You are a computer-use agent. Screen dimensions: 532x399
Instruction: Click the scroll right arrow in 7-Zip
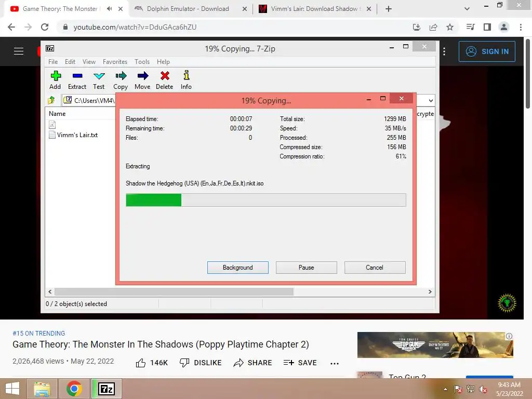click(430, 292)
